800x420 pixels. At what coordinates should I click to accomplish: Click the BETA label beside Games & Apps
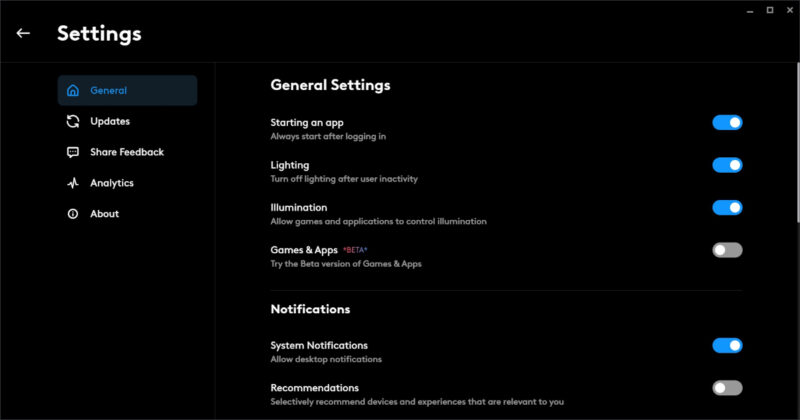tap(355, 250)
